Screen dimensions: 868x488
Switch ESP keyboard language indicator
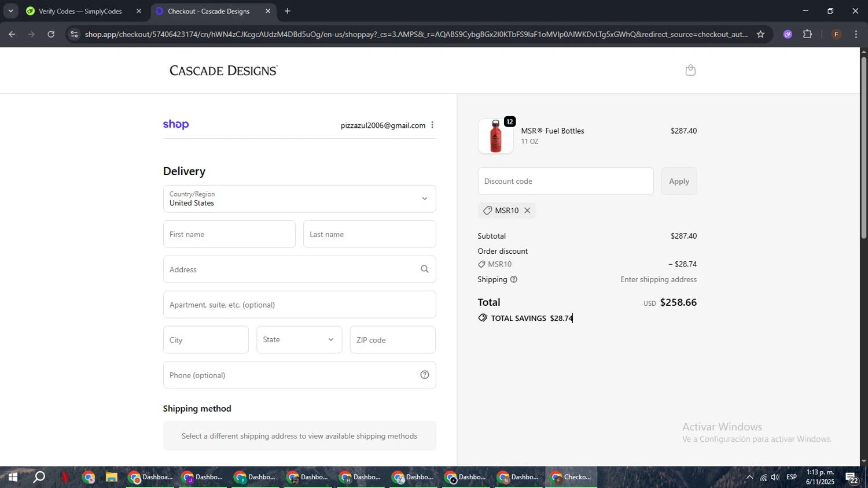coord(792,478)
